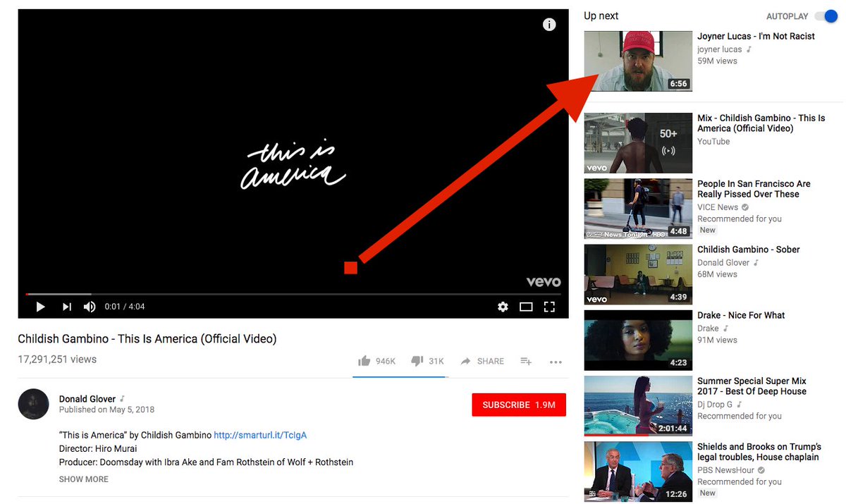This screenshot has height=504, width=846.
Task: Like the video with thumbs up 946K
Action: 376,361
